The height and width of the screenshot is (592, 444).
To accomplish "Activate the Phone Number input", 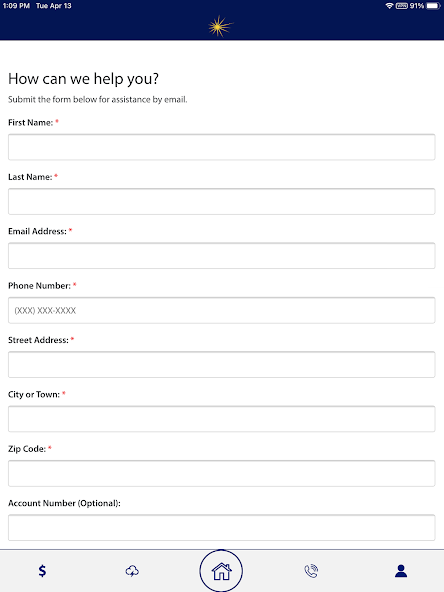I will (222, 310).
